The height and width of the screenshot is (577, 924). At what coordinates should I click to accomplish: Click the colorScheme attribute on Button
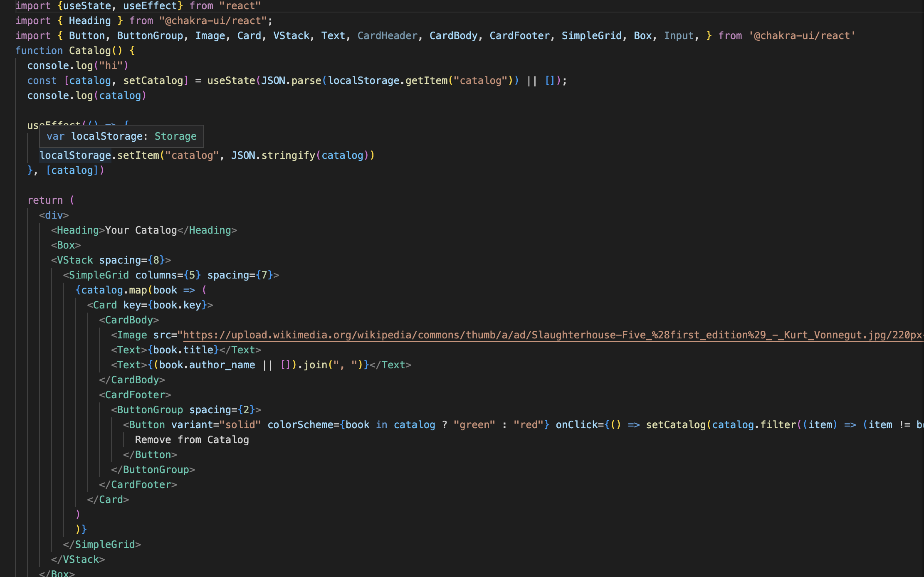tap(300, 425)
